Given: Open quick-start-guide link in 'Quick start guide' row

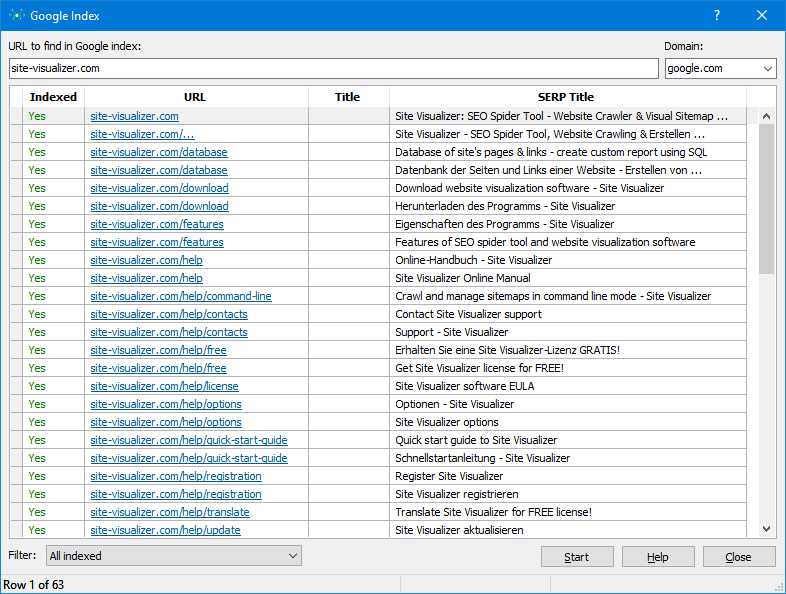Looking at the screenshot, I should point(189,441).
